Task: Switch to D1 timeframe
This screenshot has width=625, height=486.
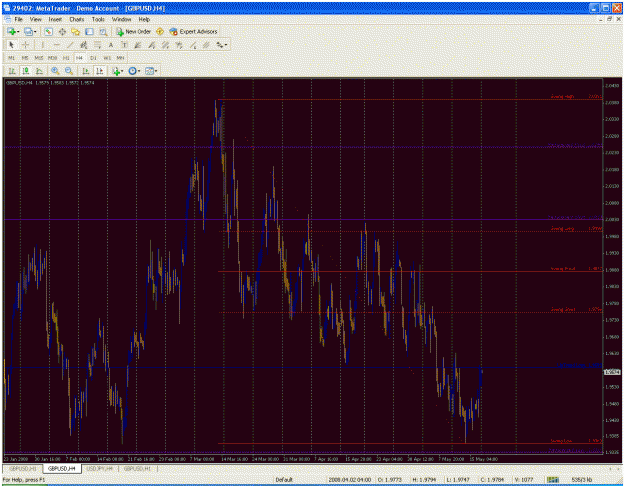Action: (x=93, y=58)
